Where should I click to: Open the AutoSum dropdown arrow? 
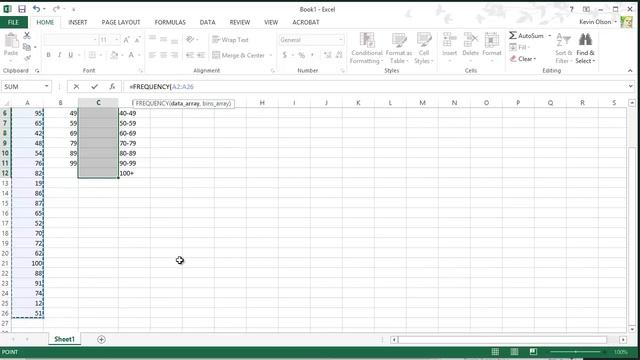[549, 36]
